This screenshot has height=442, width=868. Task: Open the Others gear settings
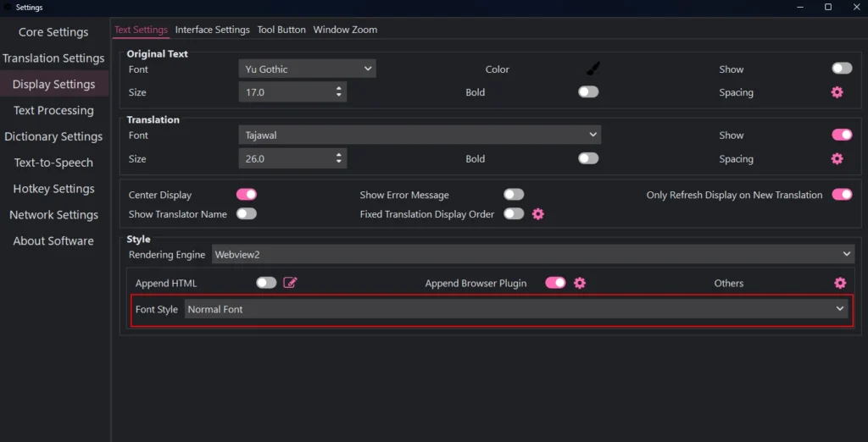(840, 283)
